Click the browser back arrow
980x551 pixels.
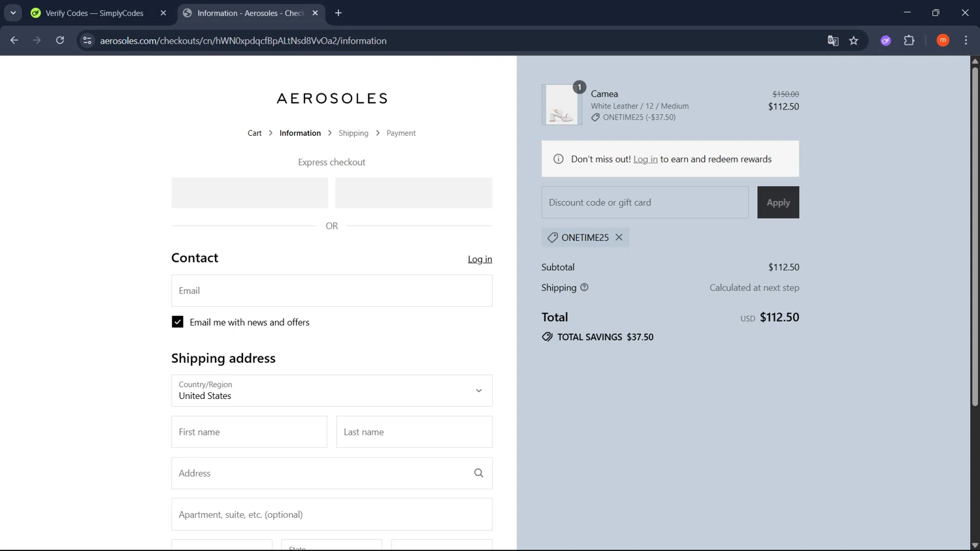14,40
